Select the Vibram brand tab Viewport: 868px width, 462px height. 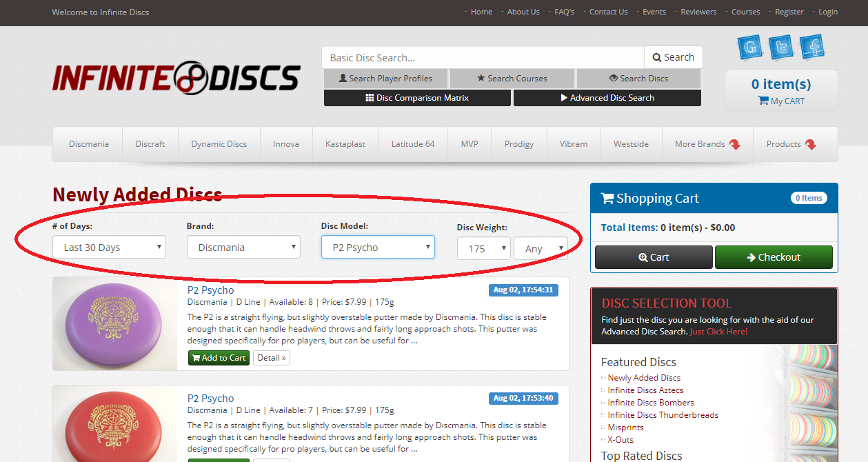pyautogui.click(x=574, y=144)
